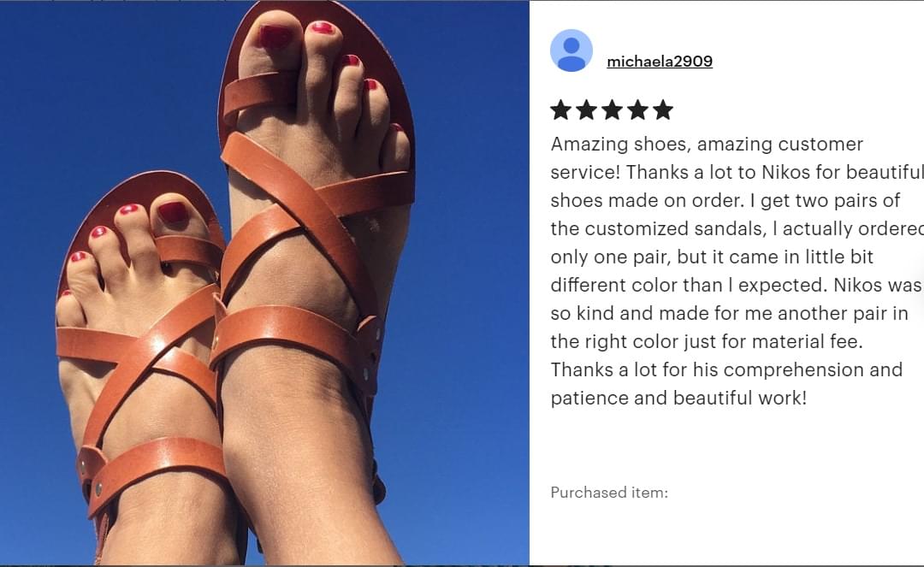Click the blue reviewer avatar icon
The width and height of the screenshot is (924, 567).
(x=571, y=50)
